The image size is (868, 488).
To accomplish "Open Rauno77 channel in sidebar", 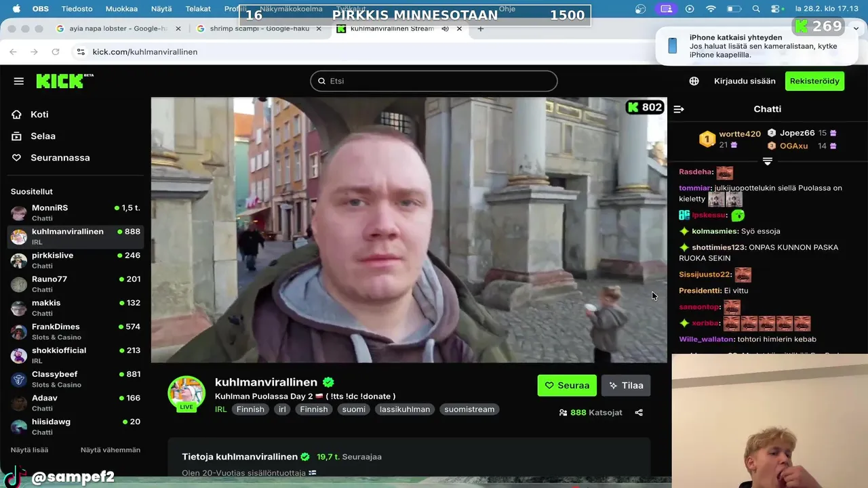I will point(75,284).
